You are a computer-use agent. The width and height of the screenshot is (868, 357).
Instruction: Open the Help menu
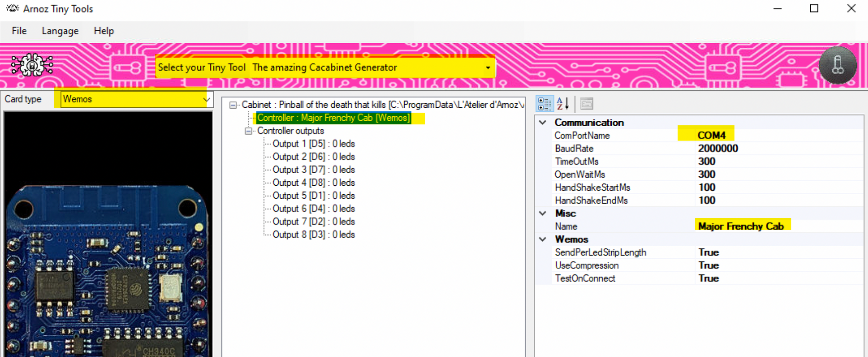click(x=104, y=31)
